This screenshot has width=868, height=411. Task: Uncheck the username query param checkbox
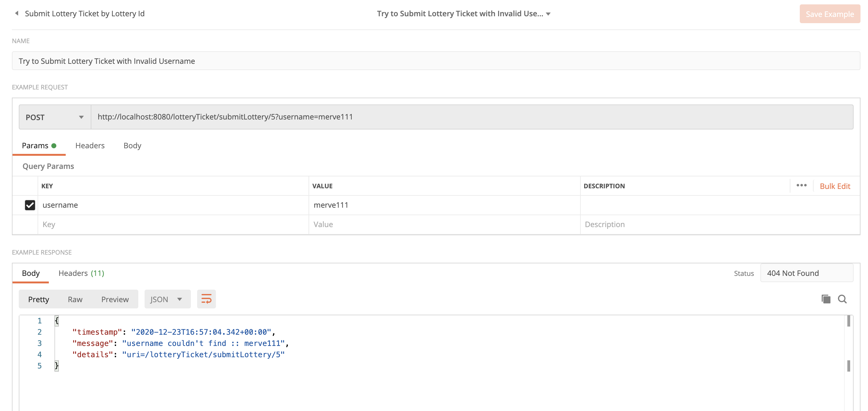(30, 205)
